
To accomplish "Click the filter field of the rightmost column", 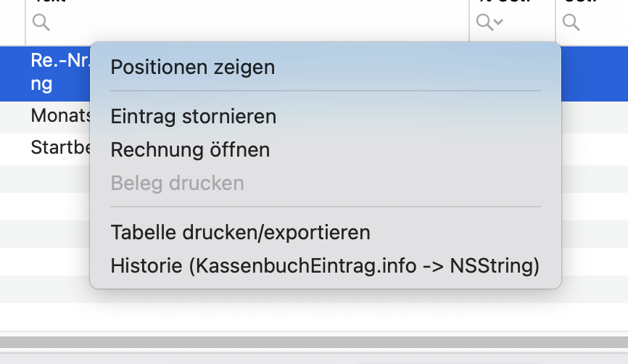I will point(602,23).
